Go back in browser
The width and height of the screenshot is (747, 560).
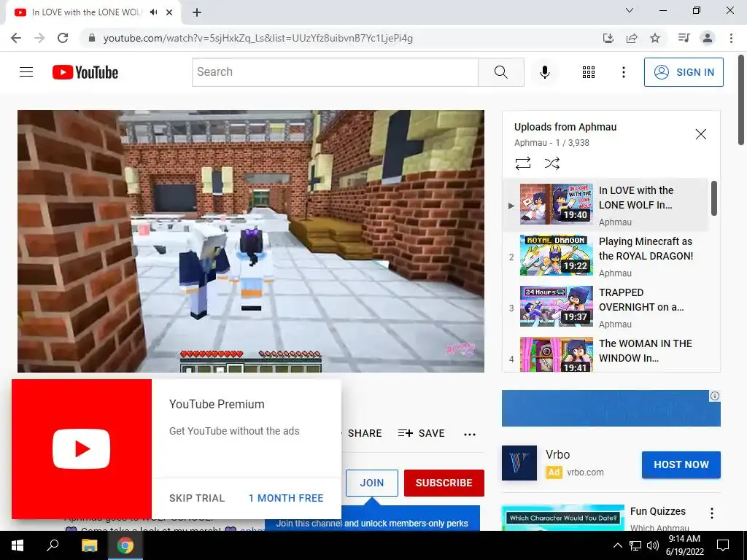click(x=16, y=38)
